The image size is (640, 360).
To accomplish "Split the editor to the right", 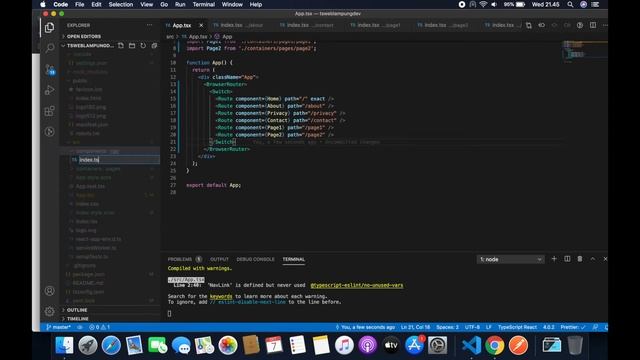I will pos(593,25).
